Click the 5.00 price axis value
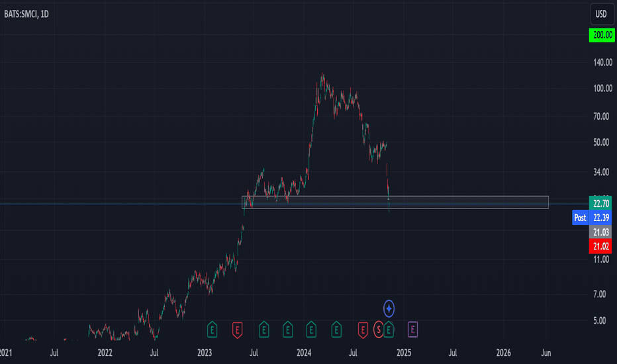The width and height of the screenshot is (617, 364). click(x=599, y=321)
